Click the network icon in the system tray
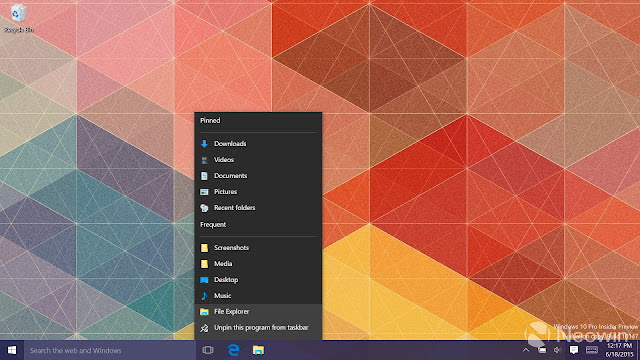 tap(542, 350)
